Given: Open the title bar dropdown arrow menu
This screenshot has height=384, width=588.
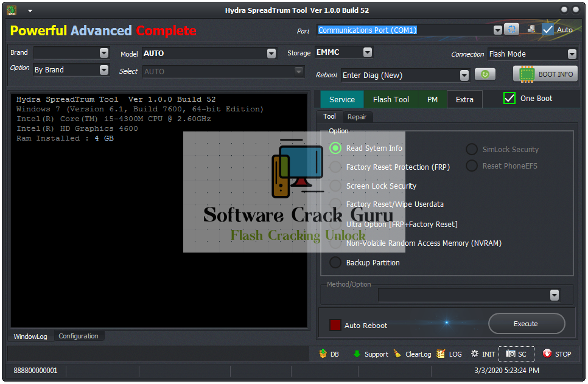Looking at the screenshot, I should tap(30, 11).
